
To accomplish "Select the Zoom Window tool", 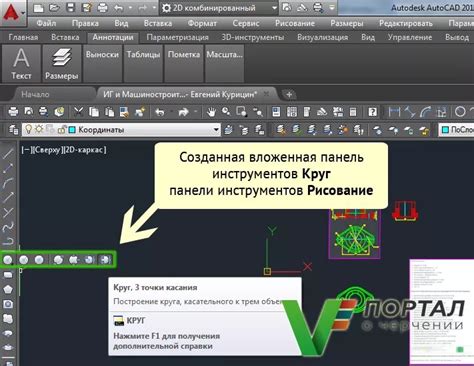I will tap(241, 112).
